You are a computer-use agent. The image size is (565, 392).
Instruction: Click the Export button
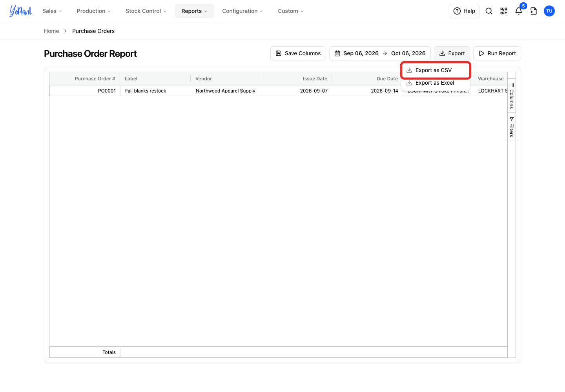coord(452,53)
